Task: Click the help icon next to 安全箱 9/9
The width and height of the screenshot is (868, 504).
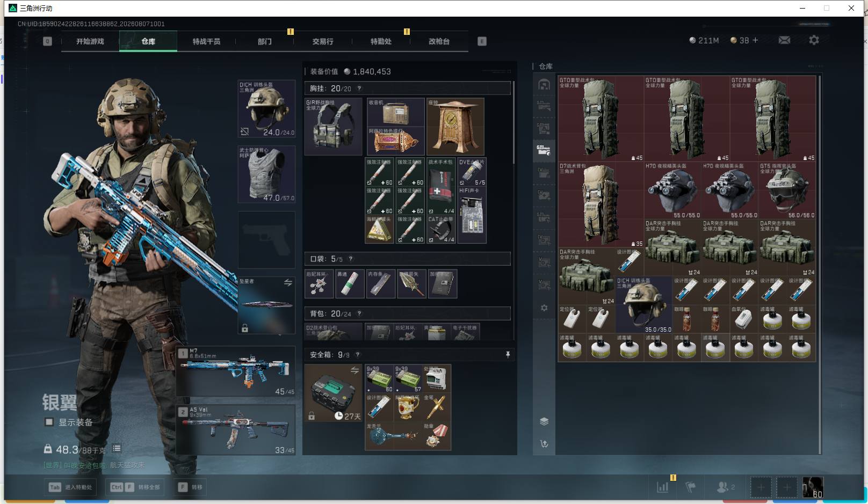Action: (358, 355)
